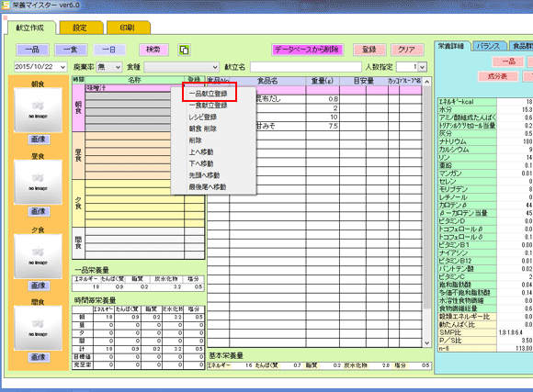Click the 画像 button under 朝食
The width and height of the screenshot is (533, 392).
pyautogui.click(x=39, y=140)
